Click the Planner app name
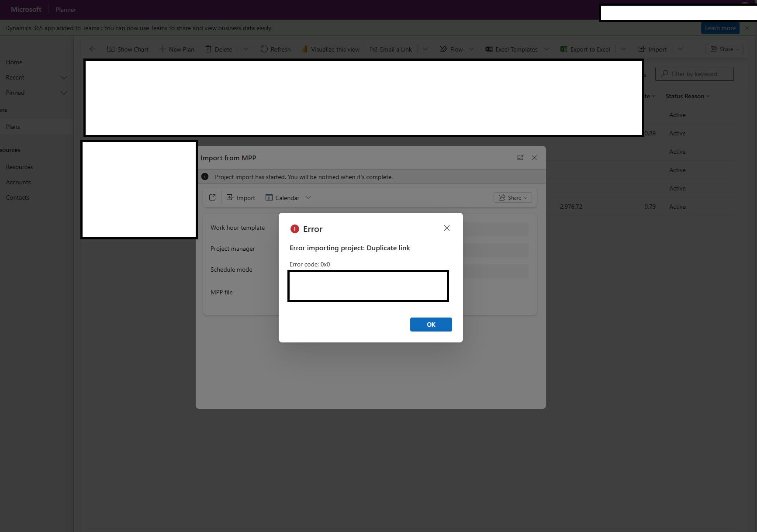The height and width of the screenshot is (532, 757). point(66,10)
